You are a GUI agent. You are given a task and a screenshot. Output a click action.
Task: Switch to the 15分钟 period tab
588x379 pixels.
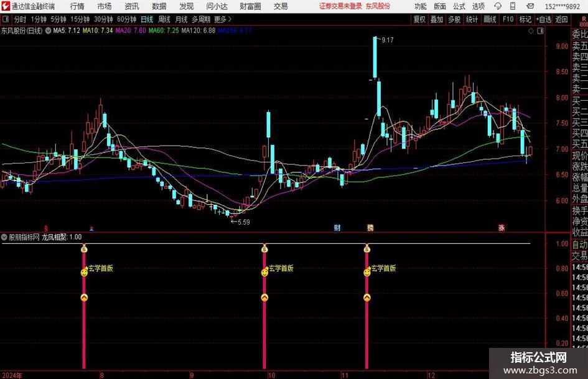pyautogui.click(x=80, y=19)
